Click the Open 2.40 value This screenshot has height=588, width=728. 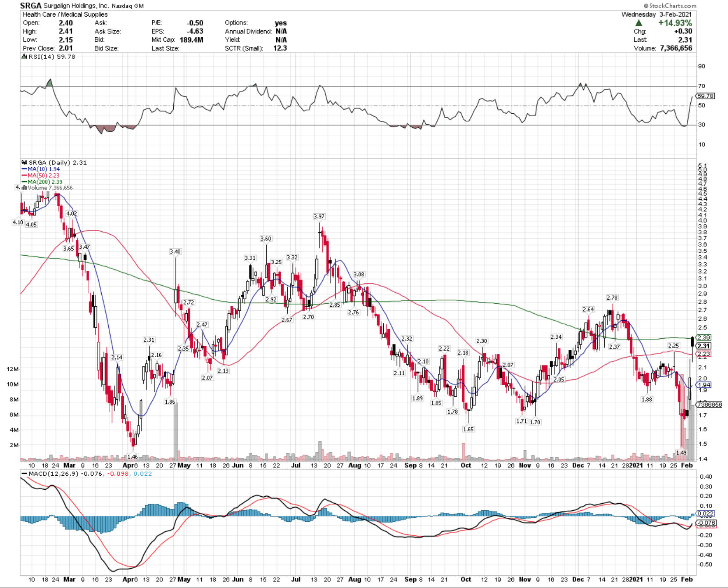[x=66, y=23]
